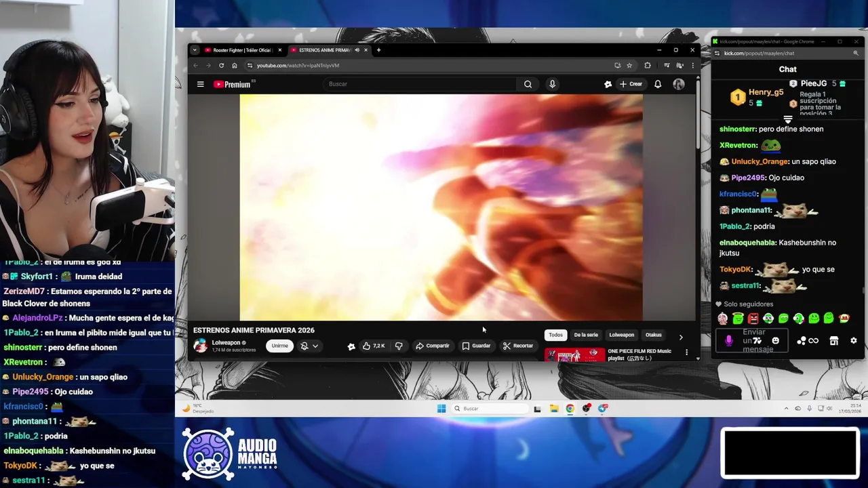Image resolution: width=868 pixels, height=488 pixels.
Task: Reload the YouTube page
Action: click(x=221, y=66)
